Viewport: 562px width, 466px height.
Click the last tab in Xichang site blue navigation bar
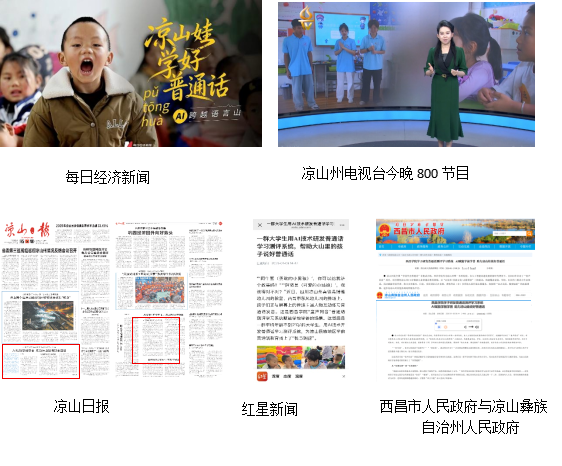coord(525,247)
